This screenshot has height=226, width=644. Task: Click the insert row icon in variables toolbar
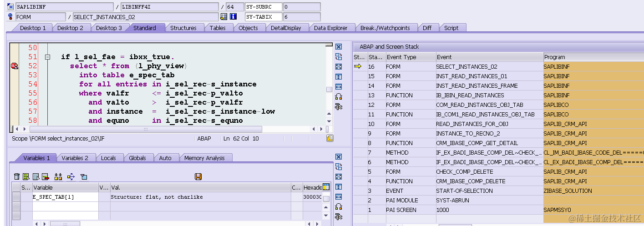click(x=26, y=176)
